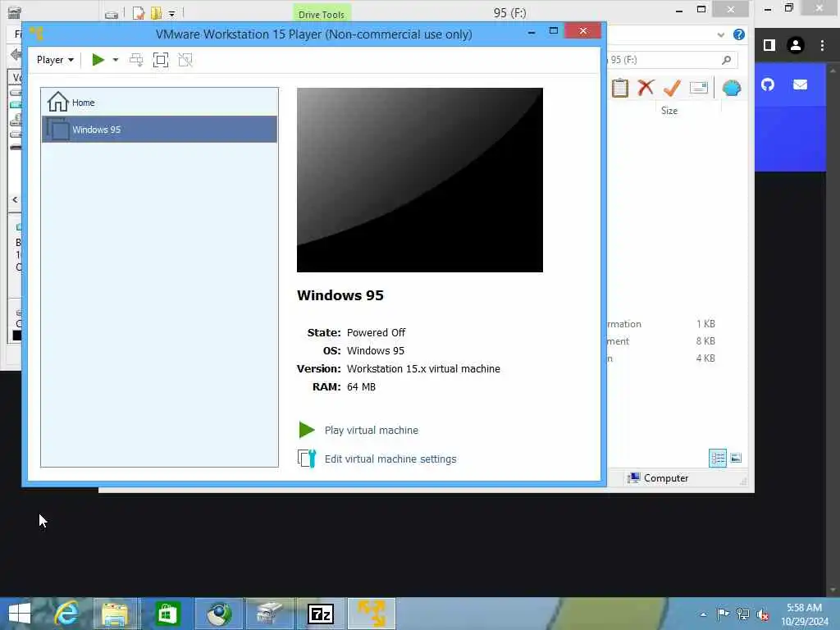Screen dimensions: 840x630
Task: Click the green play triangle beside Play virtual machine
Action: pos(307,430)
